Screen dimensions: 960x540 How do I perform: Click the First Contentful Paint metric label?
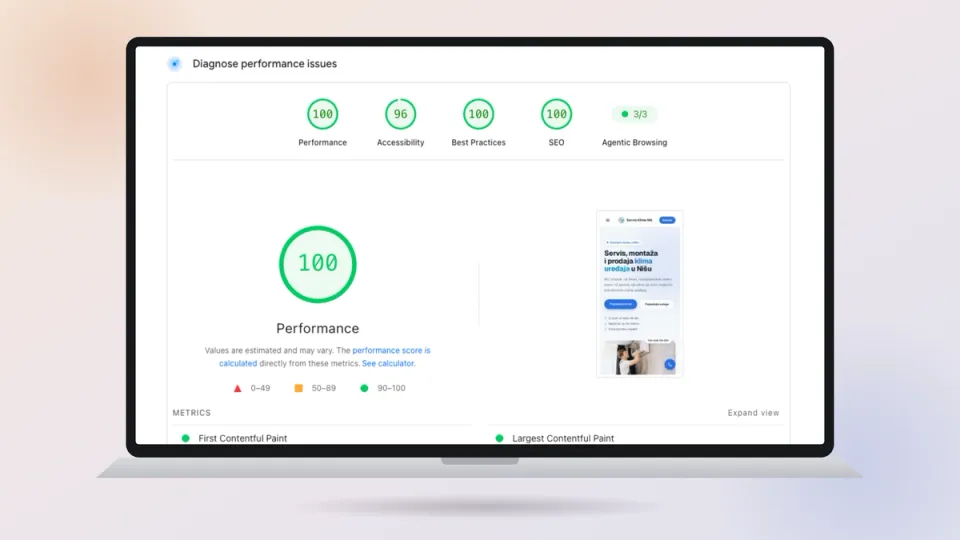(x=242, y=438)
